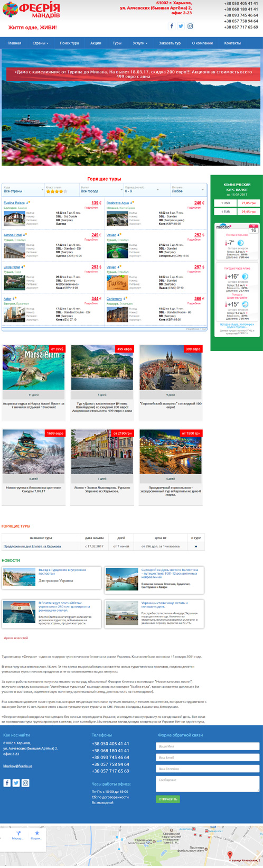
Task: Click the Instagram icon in the footer
Action: tap(25, 783)
